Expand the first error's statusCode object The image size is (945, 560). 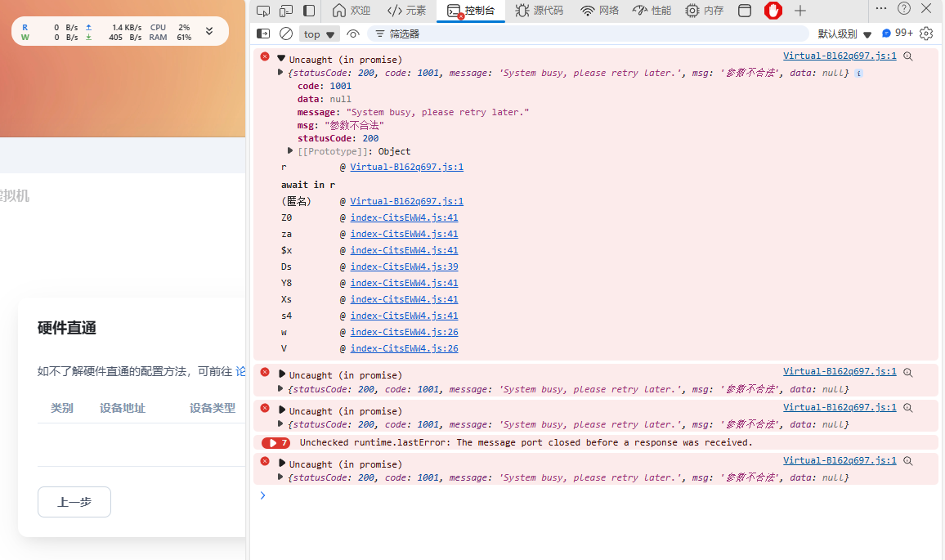(x=280, y=72)
